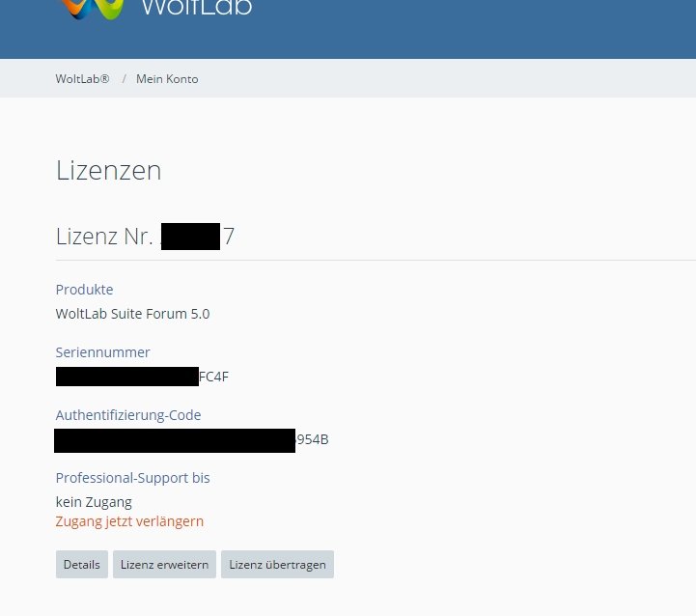Click serial number ending in FC4F
696x616 pixels.
pyautogui.click(x=142, y=377)
